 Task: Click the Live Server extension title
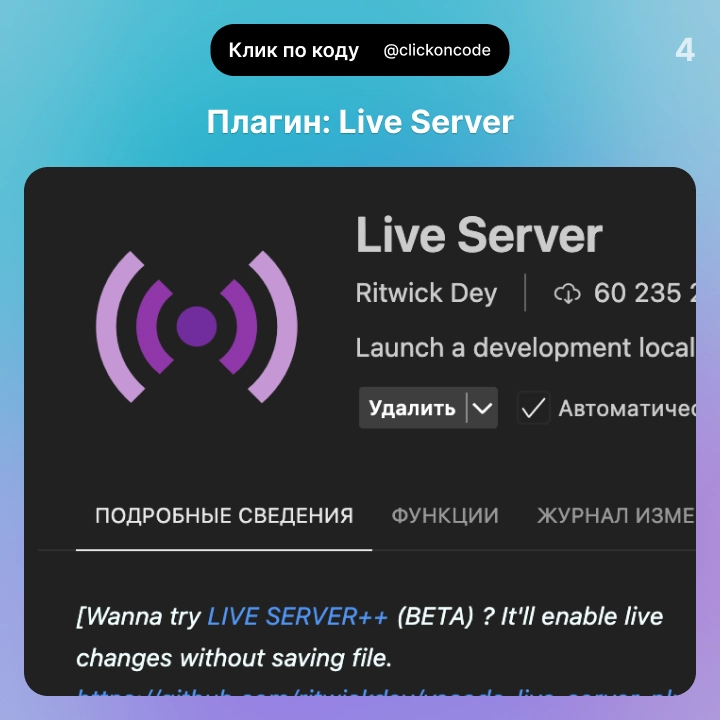point(479,235)
